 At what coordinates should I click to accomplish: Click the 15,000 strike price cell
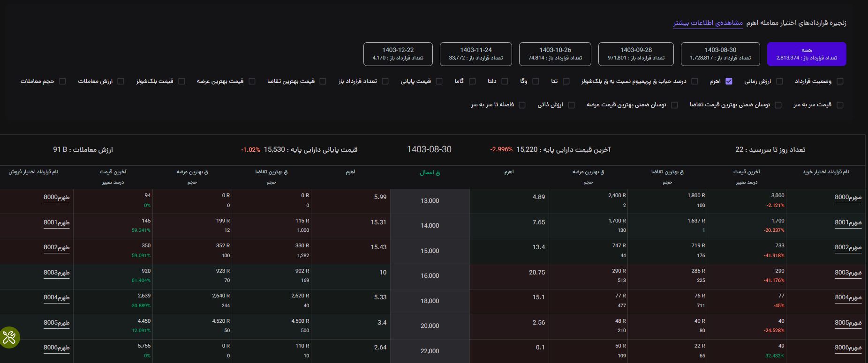[x=430, y=251]
